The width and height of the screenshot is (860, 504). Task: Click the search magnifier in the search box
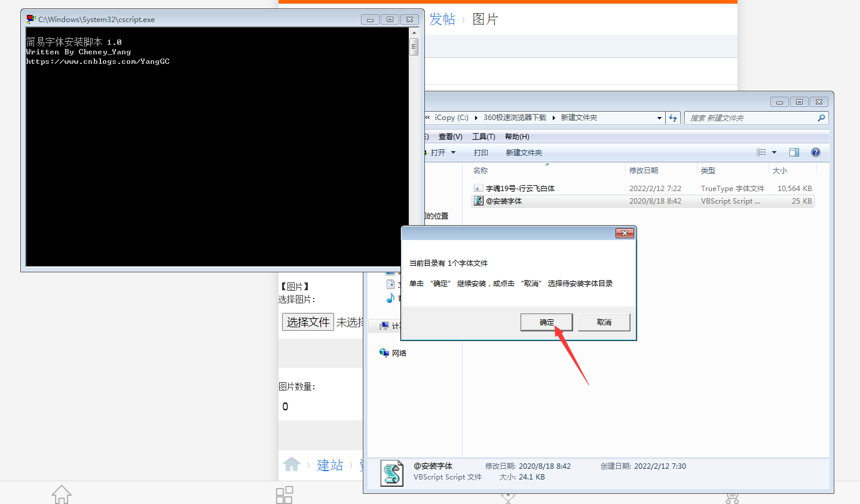click(x=822, y=118)
